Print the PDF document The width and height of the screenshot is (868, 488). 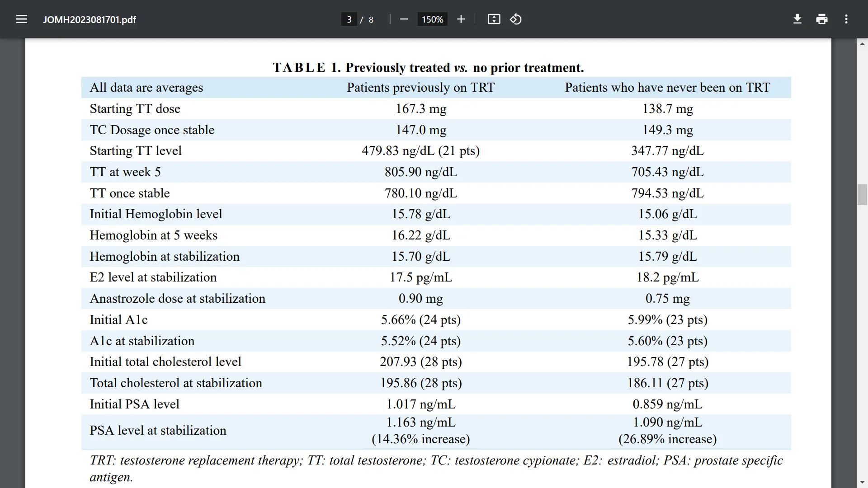(821, 19)
